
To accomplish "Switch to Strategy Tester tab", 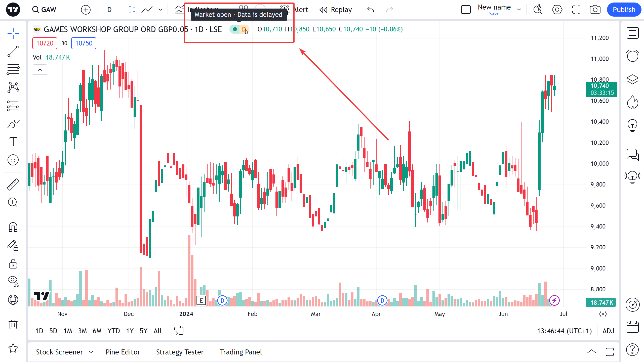I will coord(180,352).
